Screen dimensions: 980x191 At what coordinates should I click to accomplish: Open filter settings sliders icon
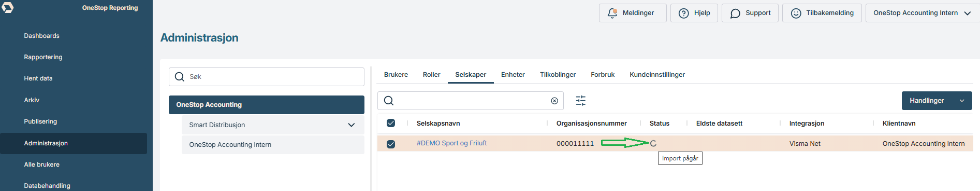coord(581,101)
